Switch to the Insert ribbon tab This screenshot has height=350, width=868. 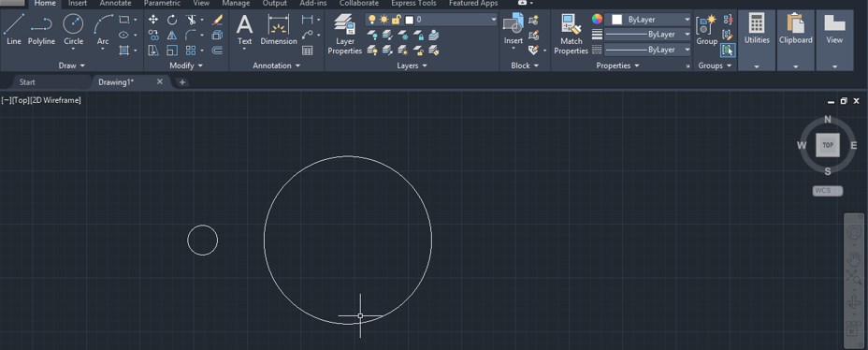78,4
